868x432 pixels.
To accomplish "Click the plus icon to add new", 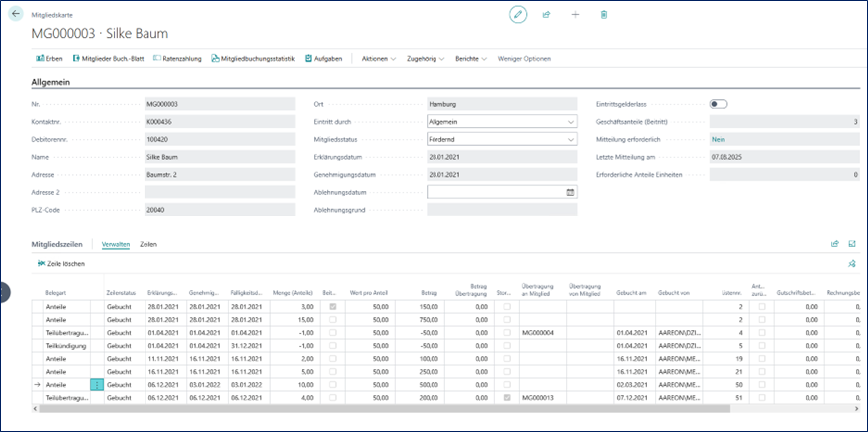I will [575, 14].
